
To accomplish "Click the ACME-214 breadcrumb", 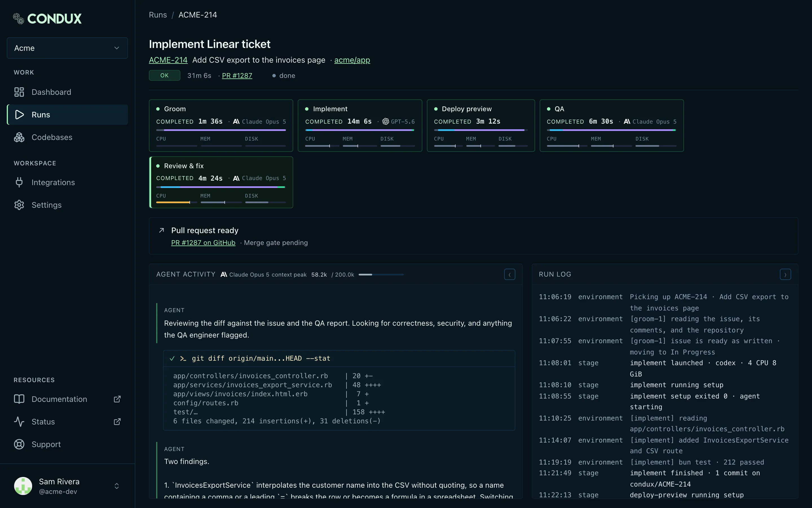I will click(198, 15).
